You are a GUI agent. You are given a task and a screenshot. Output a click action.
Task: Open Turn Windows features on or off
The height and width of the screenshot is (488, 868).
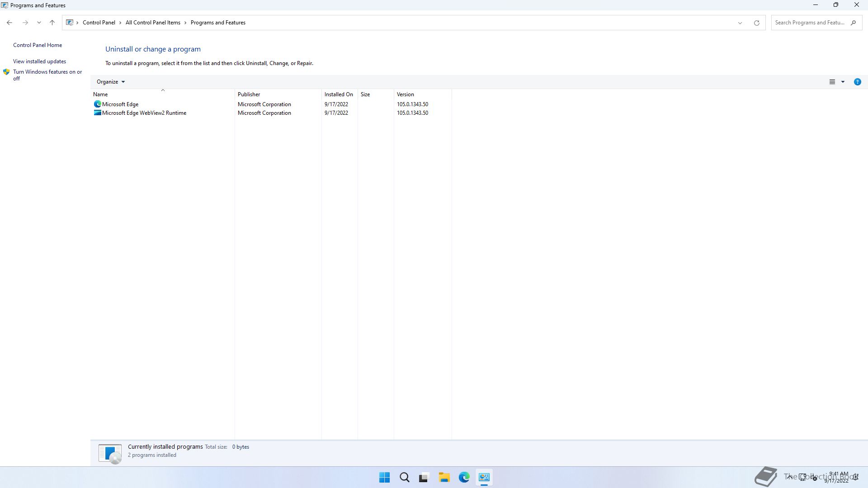coord(47,75)
